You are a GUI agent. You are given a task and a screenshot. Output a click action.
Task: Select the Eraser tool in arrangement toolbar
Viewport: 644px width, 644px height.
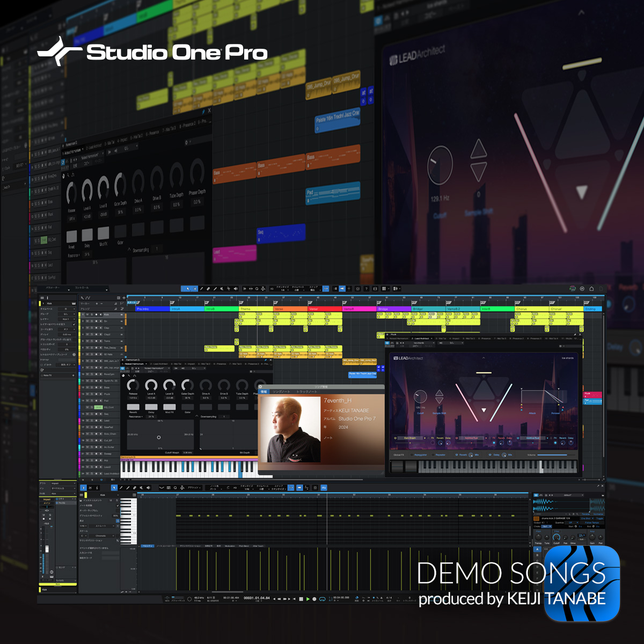click(208, 289)
